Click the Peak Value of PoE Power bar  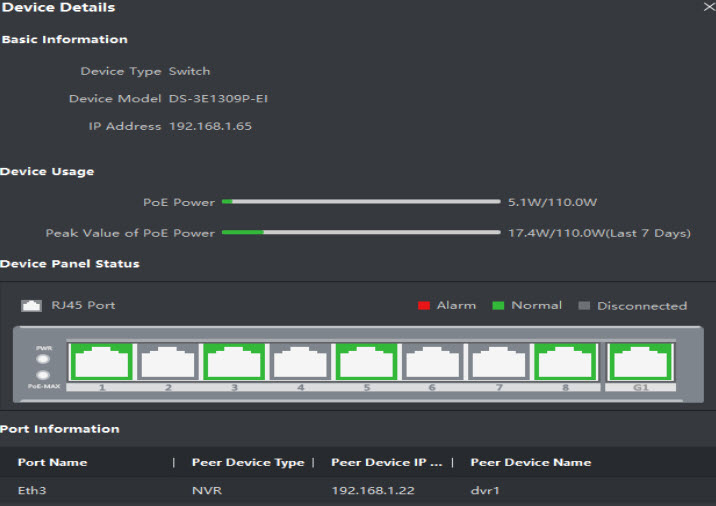click(360, 233)
